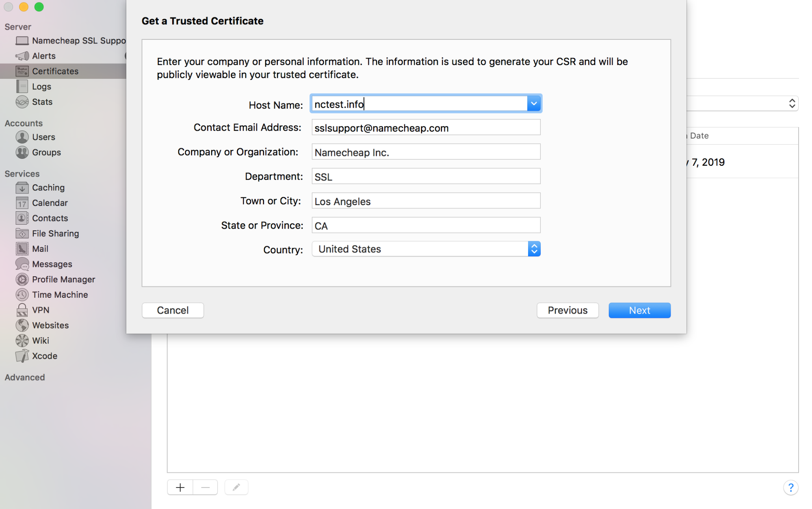Open the popup selector behind the dialog
Image resolution: width=812 pixels, height=509 pixels.
point(791,104)
